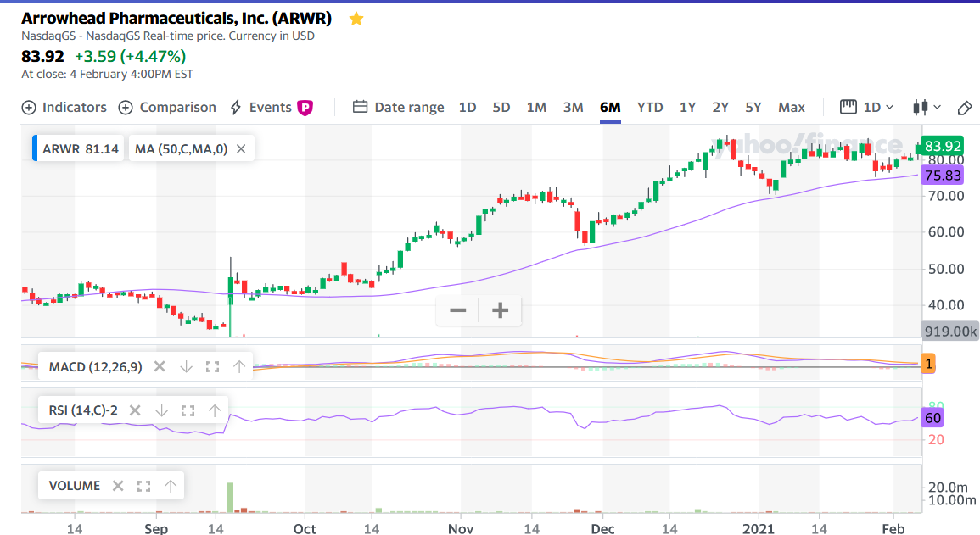Click the 919.00k volume tag

(x=950, y=332)
